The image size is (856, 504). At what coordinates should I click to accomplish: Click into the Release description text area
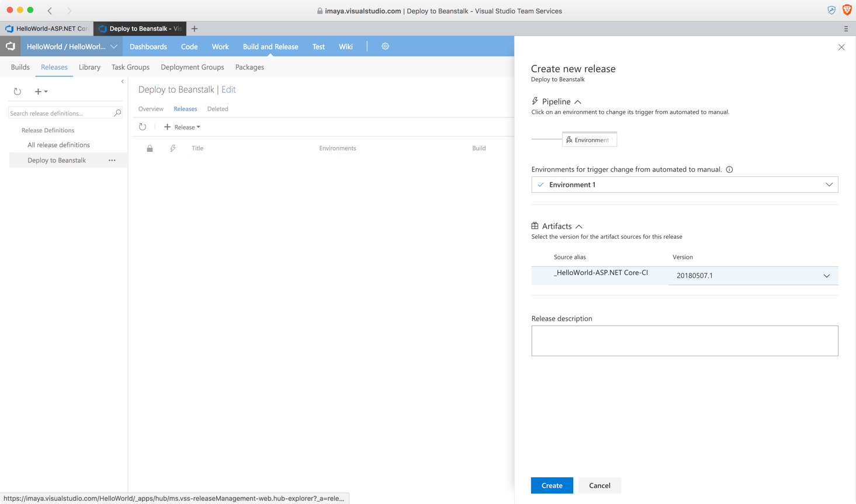tap(685, 340)
